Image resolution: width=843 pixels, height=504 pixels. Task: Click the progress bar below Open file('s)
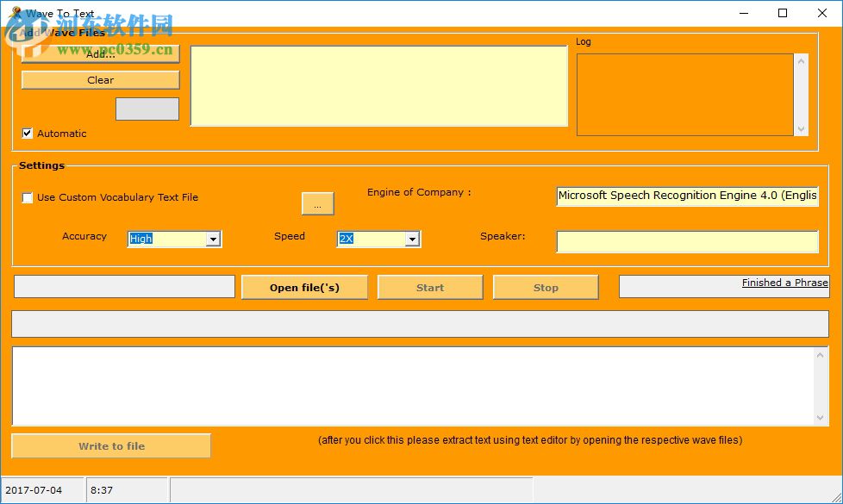coord(420,324)
